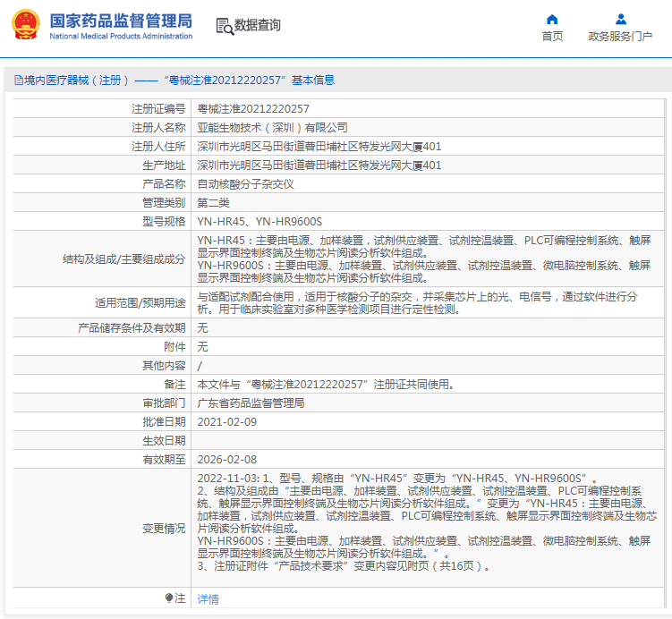Click the 结构及组成/主要组成成分 label
Viewport: 672px width, 619px height.
pyautogui.click(x=123, y=259)
